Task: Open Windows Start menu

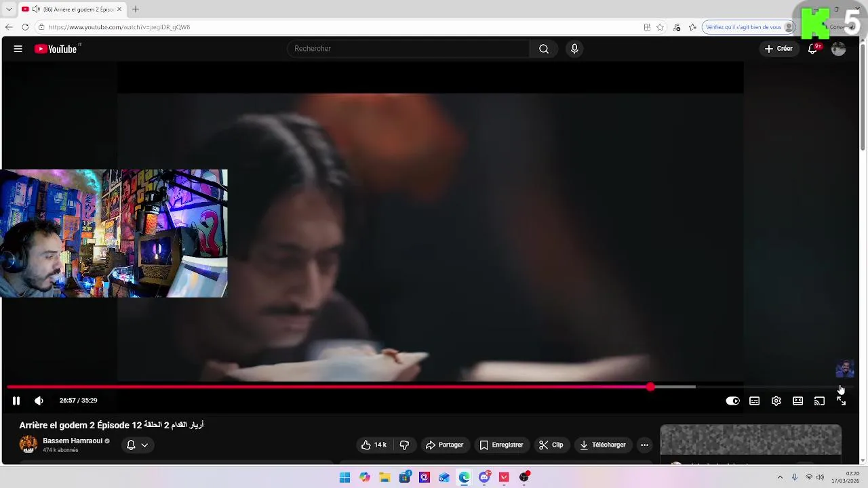Action: pos(344,477)
